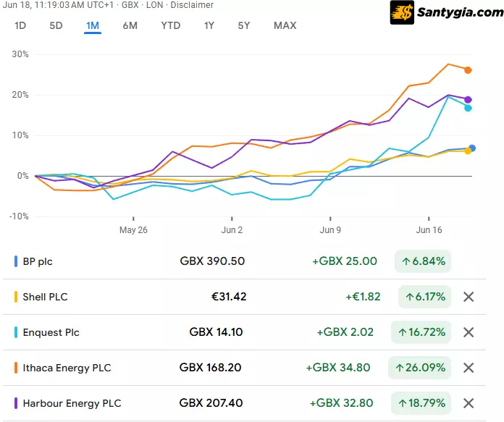Click the 20% y-axis label
The image size is (504, 422).
[x=20, y=95]
